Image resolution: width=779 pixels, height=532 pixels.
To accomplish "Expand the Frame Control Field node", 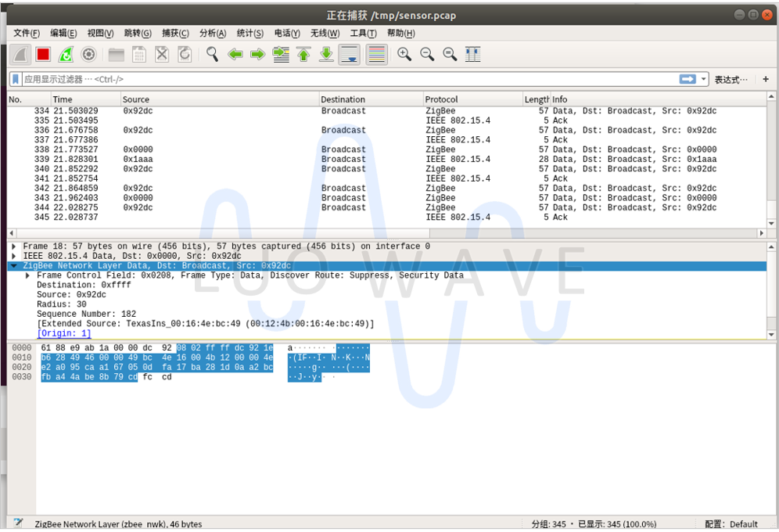I will (28, 275).
